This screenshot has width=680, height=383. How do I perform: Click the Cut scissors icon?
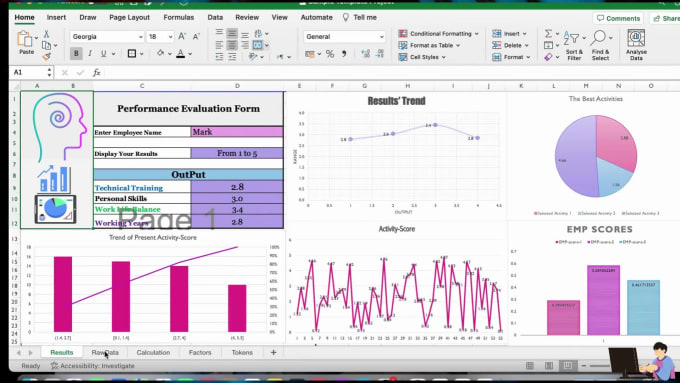tap(46, 34)
